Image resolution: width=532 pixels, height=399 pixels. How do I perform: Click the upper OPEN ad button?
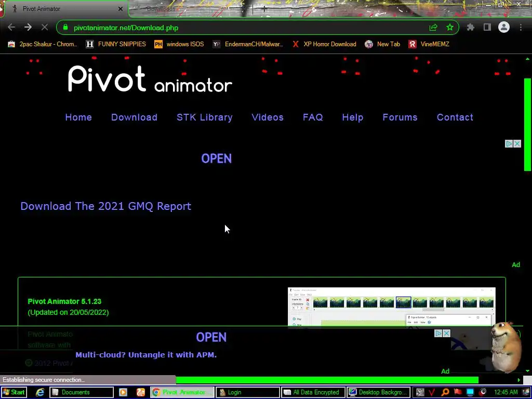(x=217, y=158)
